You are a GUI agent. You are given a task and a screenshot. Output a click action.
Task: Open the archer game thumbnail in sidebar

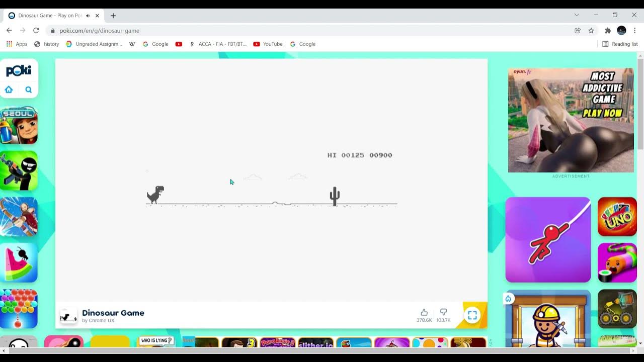[x=19, y=217]
